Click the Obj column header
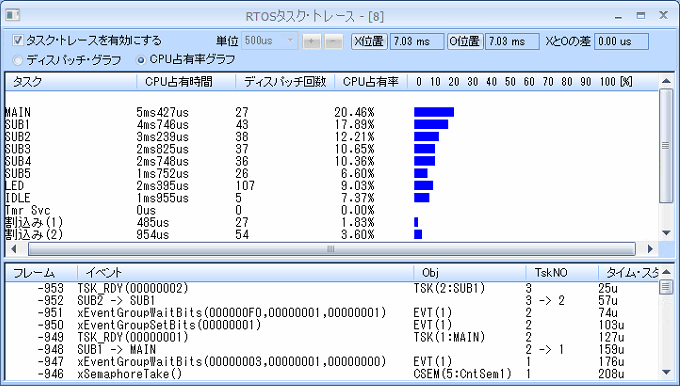 pyautogui.click(x=470, y=273)
